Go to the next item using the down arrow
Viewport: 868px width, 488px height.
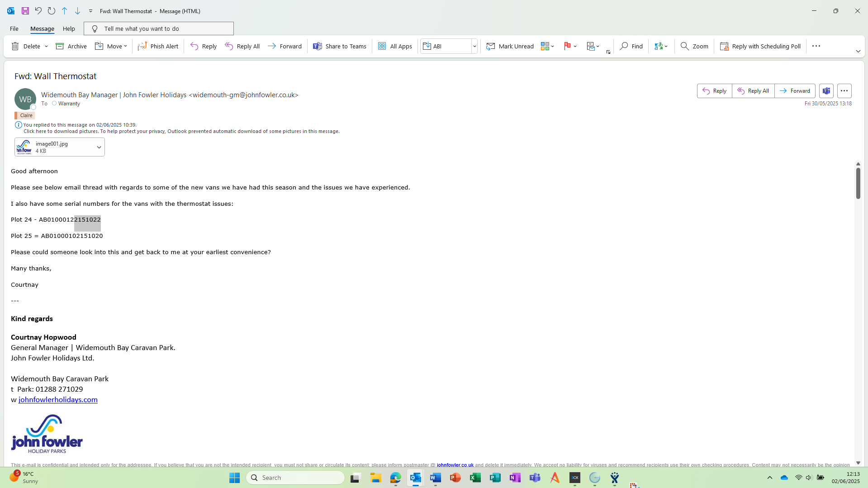coord(78,11)
